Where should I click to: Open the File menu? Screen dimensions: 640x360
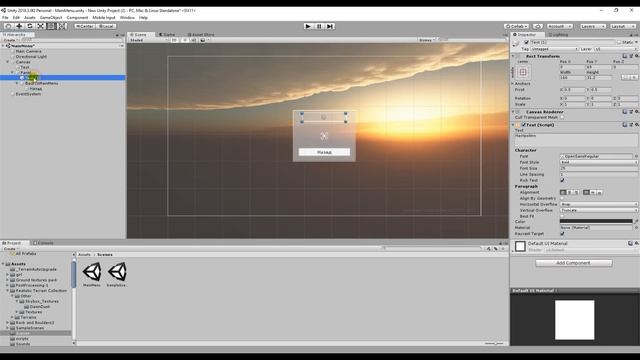click(5, 18)
